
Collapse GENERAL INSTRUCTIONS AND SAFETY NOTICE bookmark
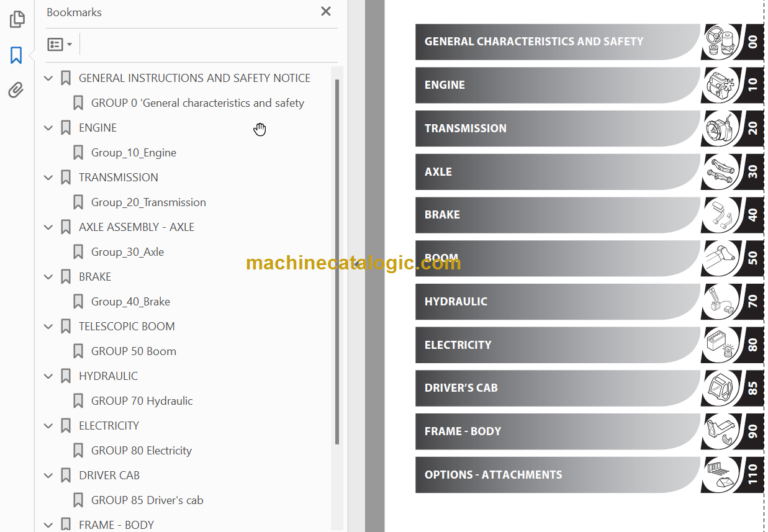(48, 78)
